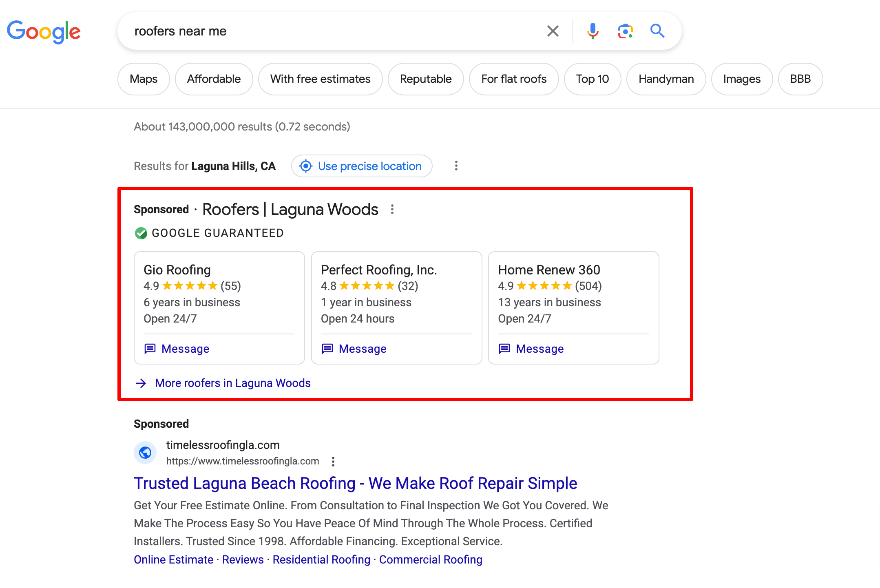Click About 143,000,000 results text
The image size is (880, 588).
coord(242,126)
